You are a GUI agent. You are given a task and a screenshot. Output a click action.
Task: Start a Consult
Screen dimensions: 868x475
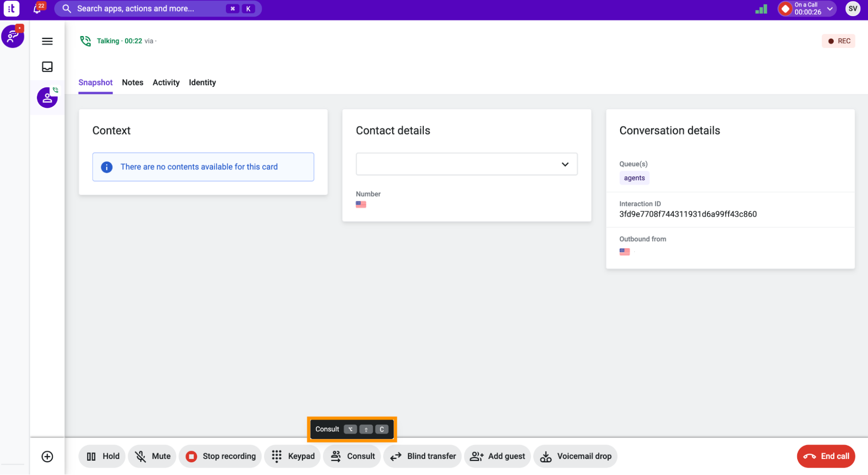pos(353,456)
